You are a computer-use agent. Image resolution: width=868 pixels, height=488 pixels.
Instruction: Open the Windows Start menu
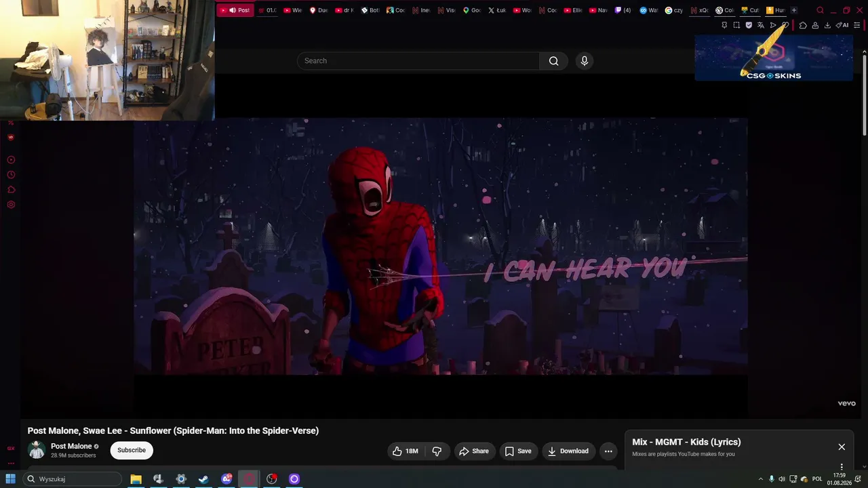[11, 479]
